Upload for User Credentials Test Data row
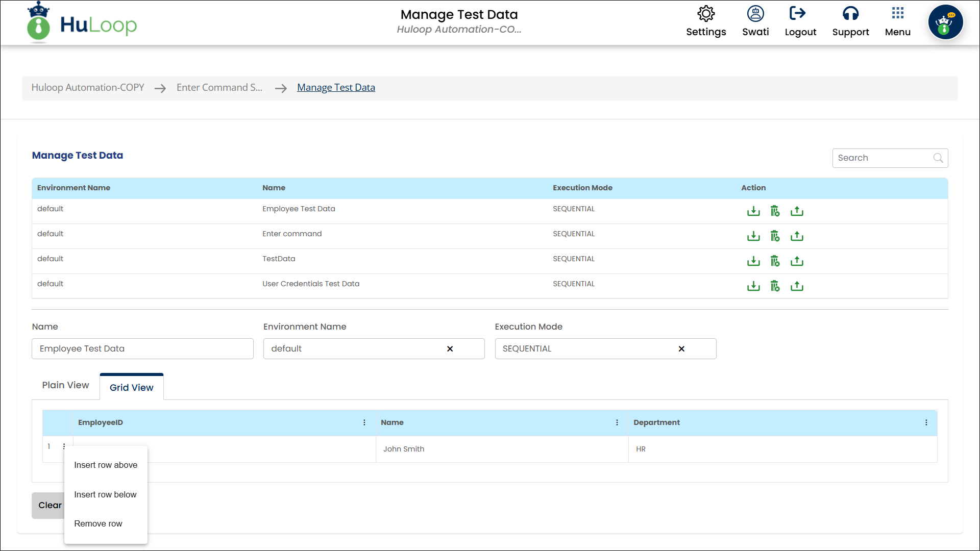 [797, 286]
